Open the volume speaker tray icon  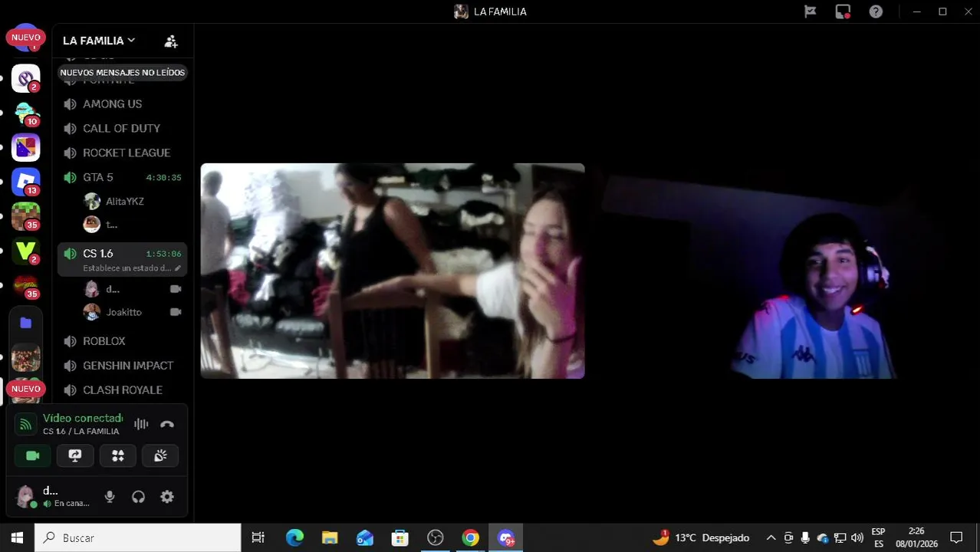[857, 537]
